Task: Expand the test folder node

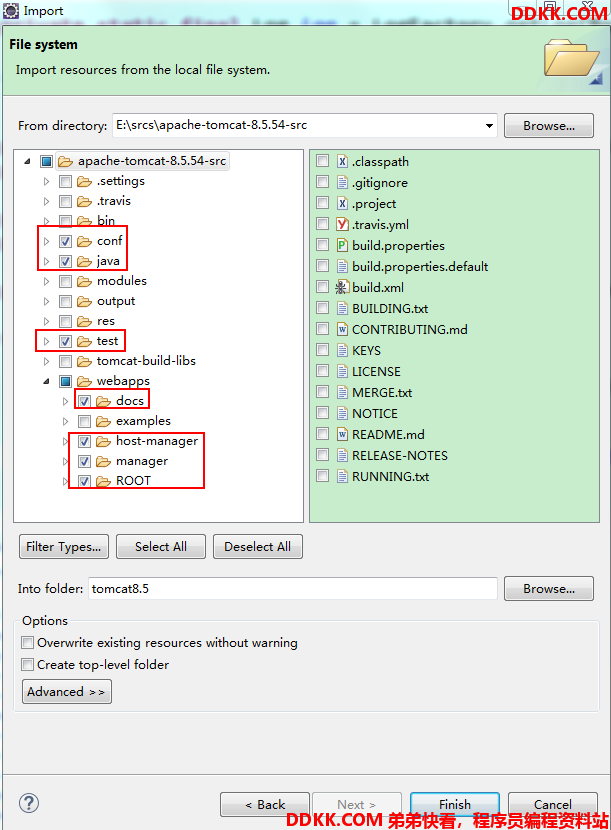Action: (x=47, y=341)
